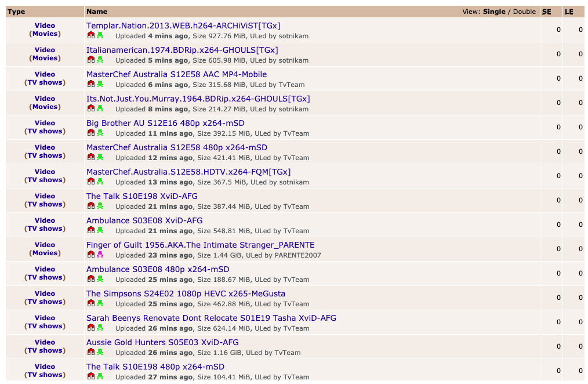The image size is (588, 384).
Task: Click the green skull icon under The Simpsons S24E02
Action: (100, 303)
